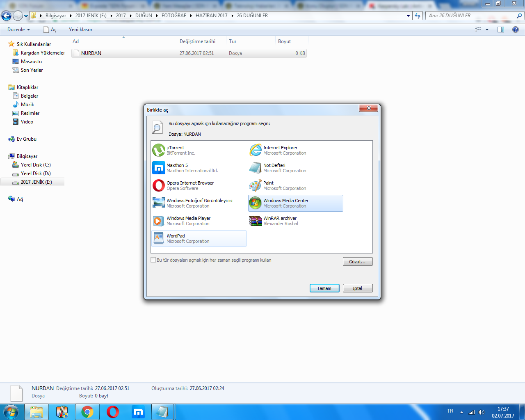This screenshot has width=525, height=420.
Task: Expand the view options dropdown arrow
Action: [x=487, y=30]
